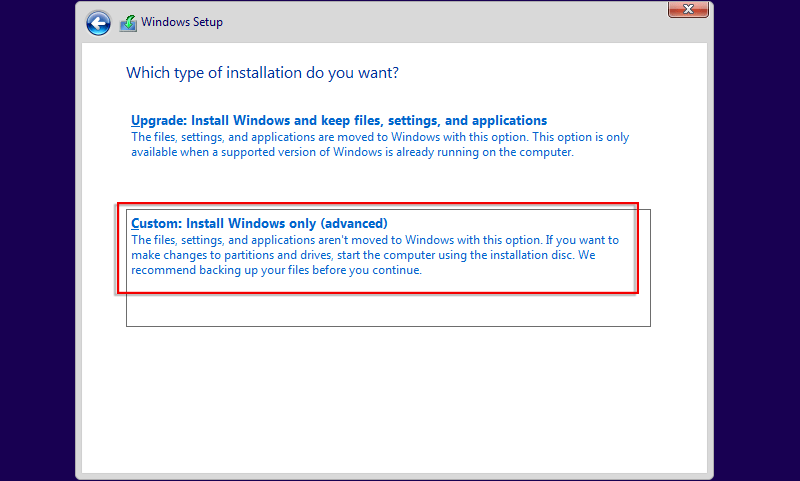800x481 pixels.
Task: Click the Windows Setup icon in title bar
Action: coord(128,22)
